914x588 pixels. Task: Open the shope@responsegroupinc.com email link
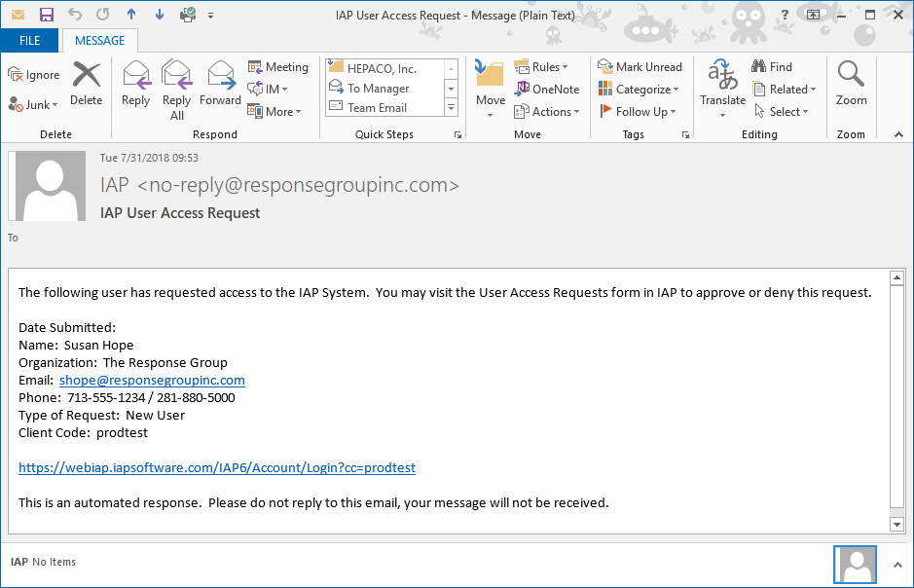pos(152,381)
